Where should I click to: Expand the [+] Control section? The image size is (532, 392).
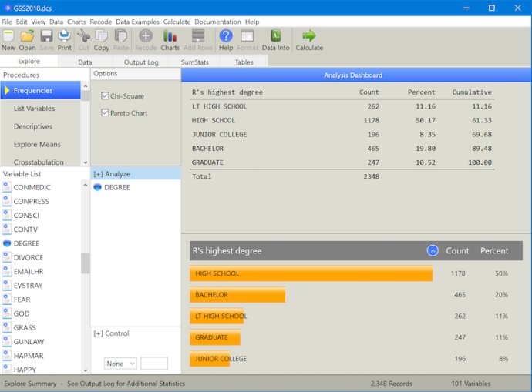pos(111,333)
